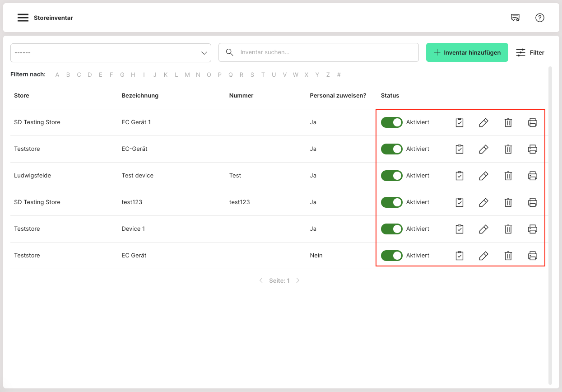The image size is (562, 392).
Task: Click print icon in the Nein row
Action: click(532, 256)
